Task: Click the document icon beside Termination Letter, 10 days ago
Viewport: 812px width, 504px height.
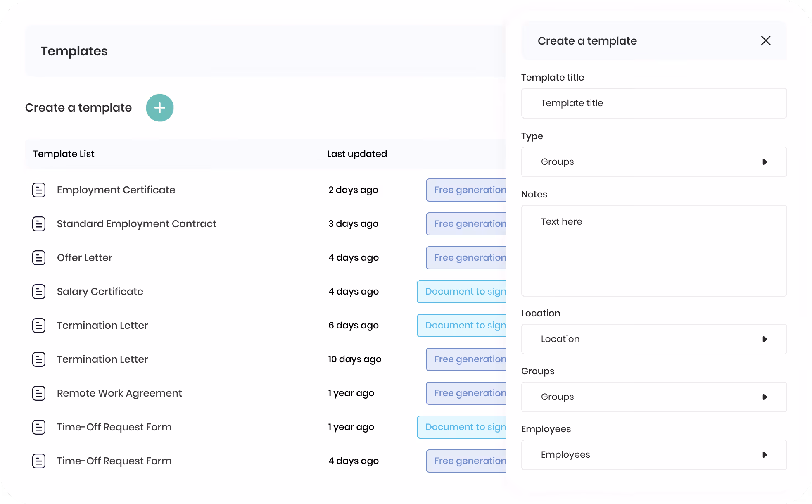Action: pos(39,359)
